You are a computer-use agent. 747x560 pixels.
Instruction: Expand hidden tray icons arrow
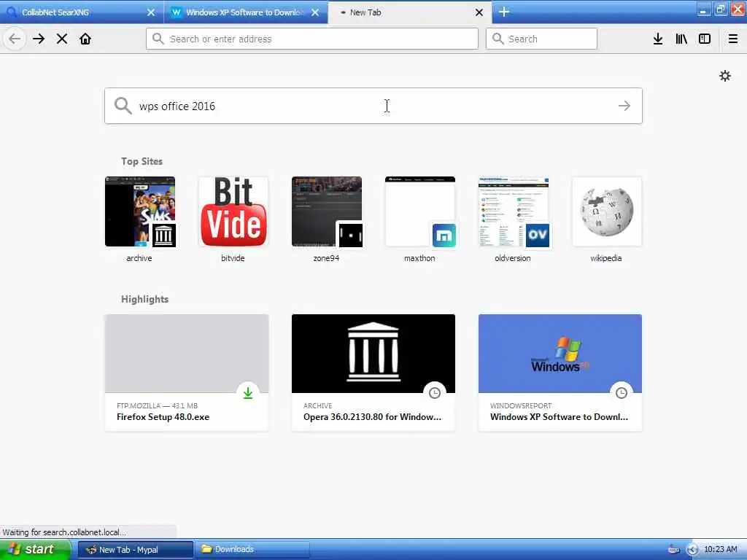point(692,550)
